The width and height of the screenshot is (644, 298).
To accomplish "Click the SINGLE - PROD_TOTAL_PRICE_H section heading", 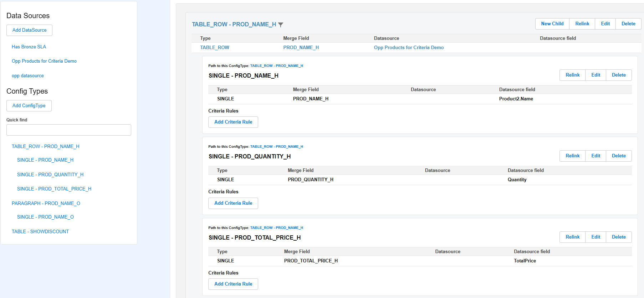I will tap(255, 237).
